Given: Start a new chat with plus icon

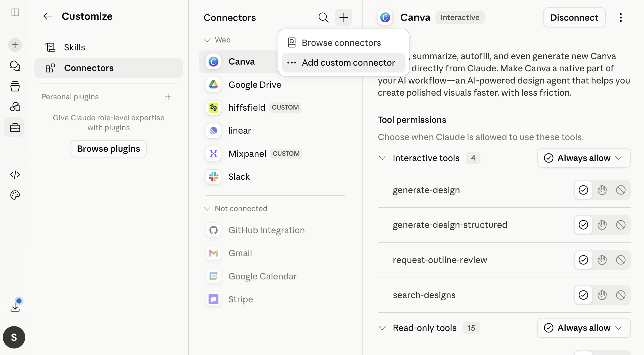Looking at the screenshot, I should click(x=15, y=45).
